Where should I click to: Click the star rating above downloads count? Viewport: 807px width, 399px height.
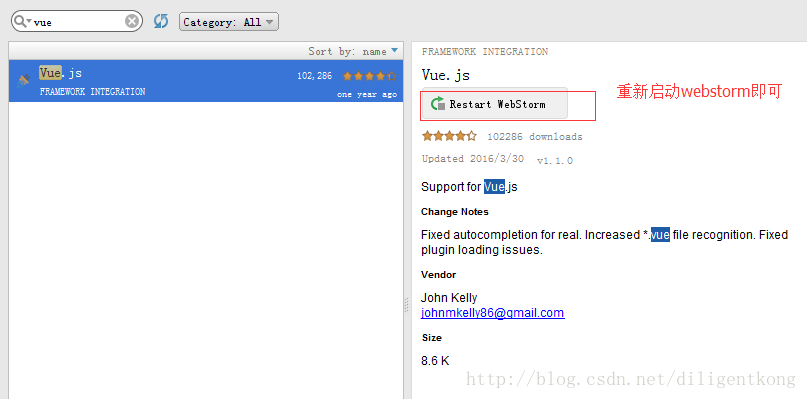coord(449,136)
